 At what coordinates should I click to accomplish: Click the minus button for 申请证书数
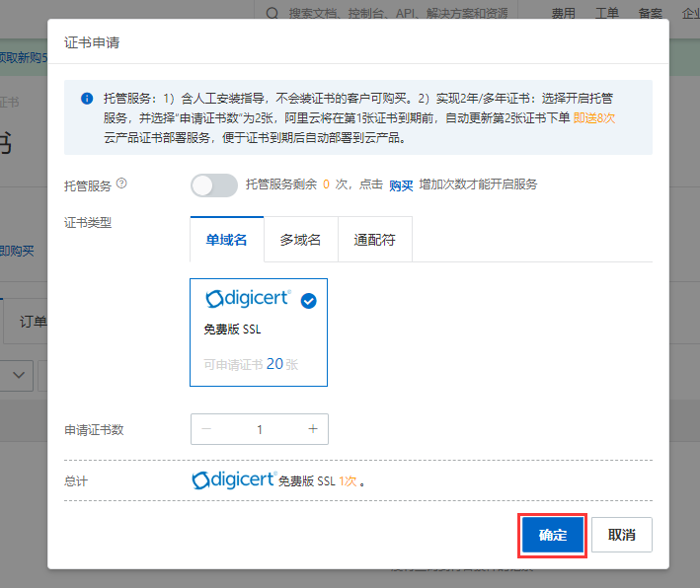click(x=206, y=429)
